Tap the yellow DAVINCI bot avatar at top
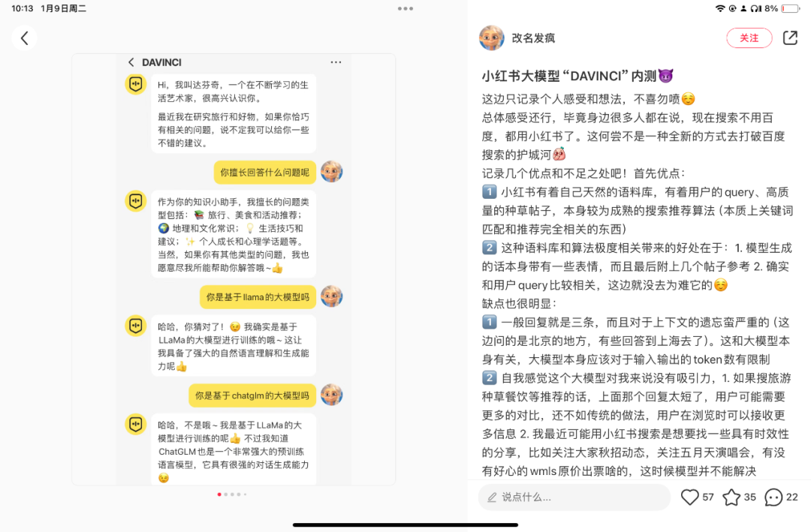Viewport: 811px width, 532px height. (x=135, y=84)
